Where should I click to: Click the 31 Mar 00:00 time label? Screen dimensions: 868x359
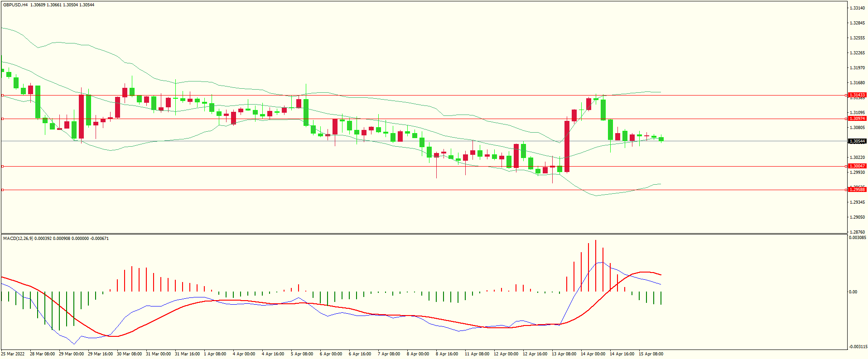coord(159,354)
